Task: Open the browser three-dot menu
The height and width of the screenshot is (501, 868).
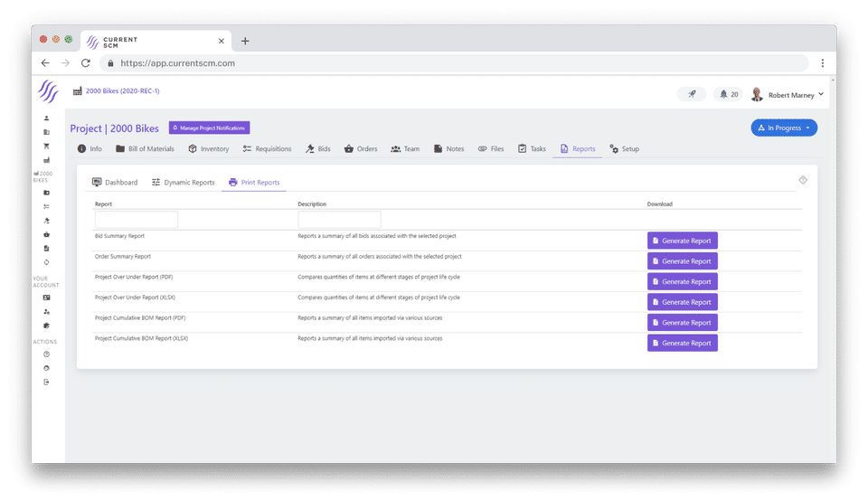Action: point(823,63)
